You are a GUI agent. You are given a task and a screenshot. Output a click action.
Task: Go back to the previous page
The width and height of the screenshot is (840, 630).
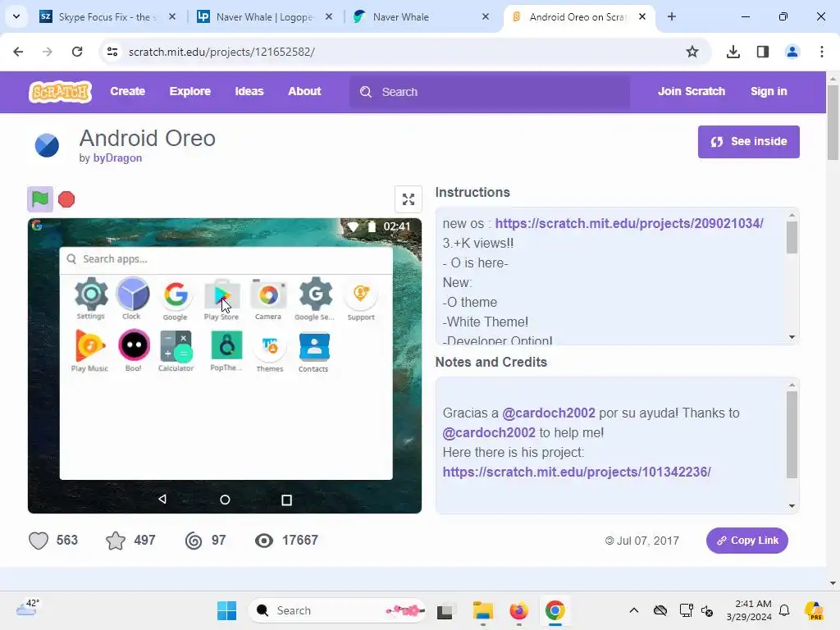(18, 52)
